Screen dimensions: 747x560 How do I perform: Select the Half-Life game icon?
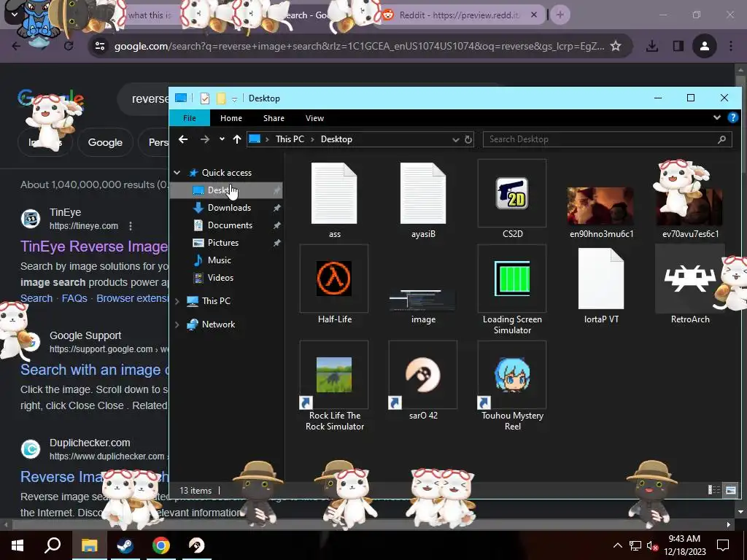tap(334, 278)
